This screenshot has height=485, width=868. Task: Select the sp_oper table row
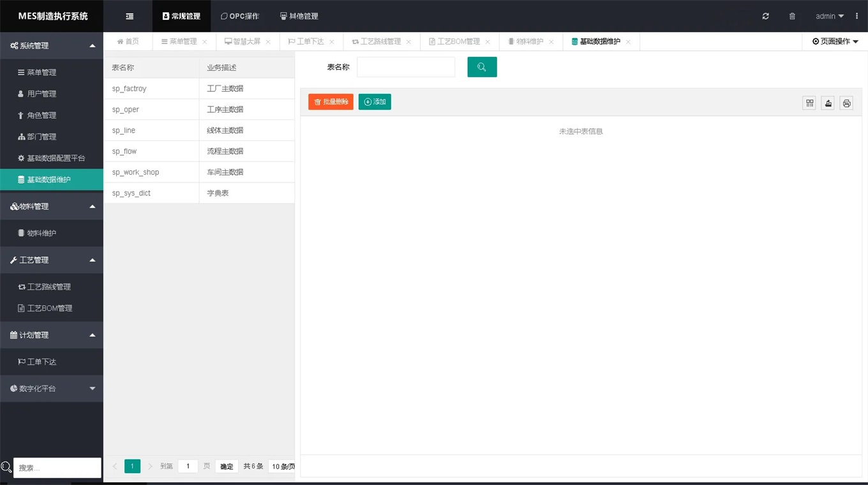[199, 110]
